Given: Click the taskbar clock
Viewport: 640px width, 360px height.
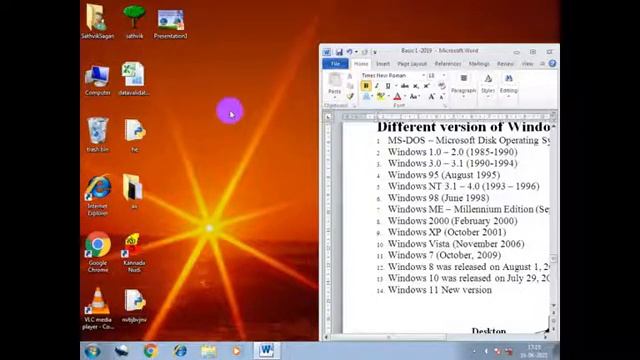Looking at the screenshot, I should tap(534, 351).
